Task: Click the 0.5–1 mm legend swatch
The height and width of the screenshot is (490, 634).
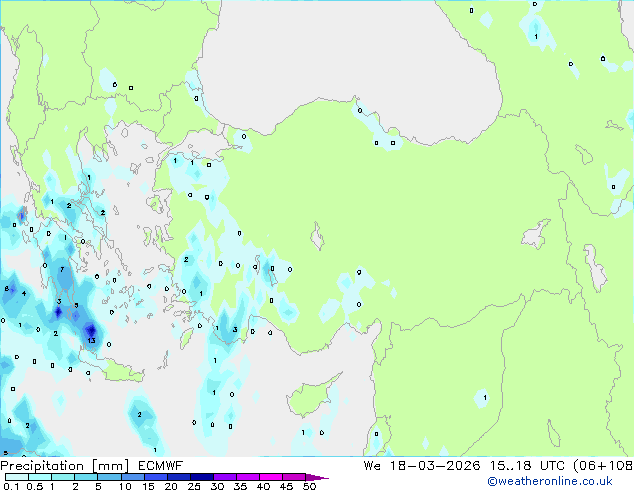Action: [x=40, y=477]
